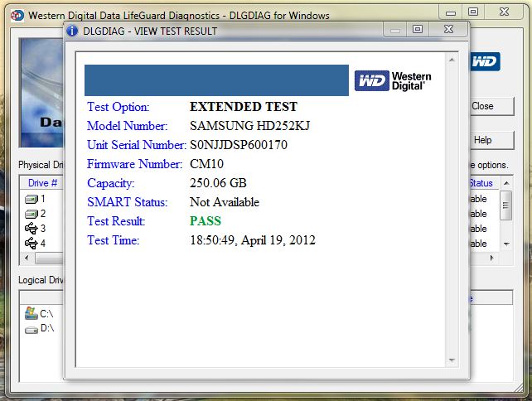Screen dimensions: 532x401
Task: Click the WD logo in the main window
Action: pyautogui.click(x=485, y=61)
